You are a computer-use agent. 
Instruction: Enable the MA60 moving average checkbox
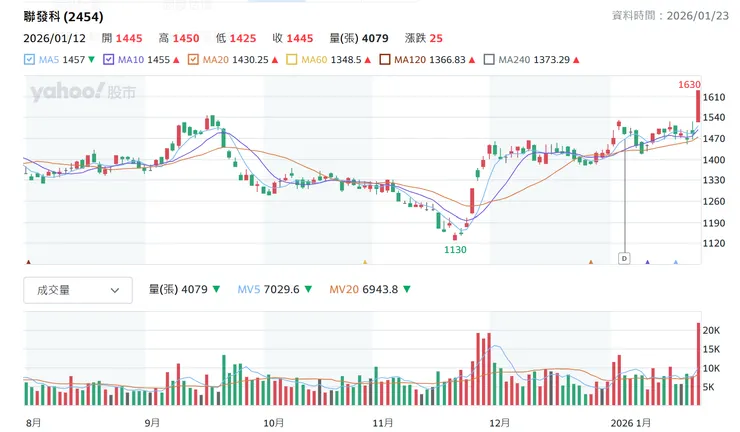pyautogui.click(x=292, y=60)
